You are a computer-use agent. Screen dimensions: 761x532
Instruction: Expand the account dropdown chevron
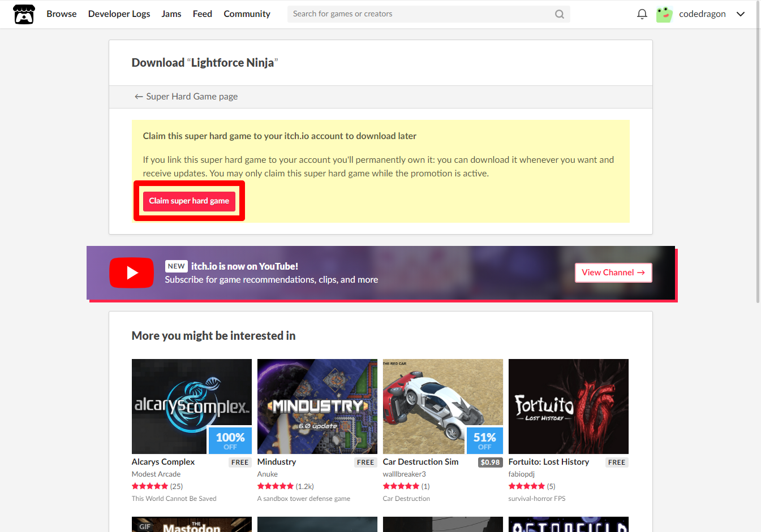(x=740, y=14)
